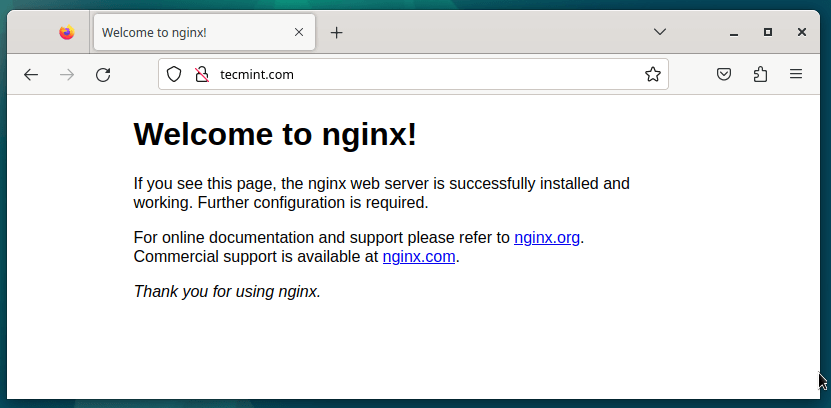Open the Extensions puzzle piece icon
831x408 pixels.
pos(760,74)
